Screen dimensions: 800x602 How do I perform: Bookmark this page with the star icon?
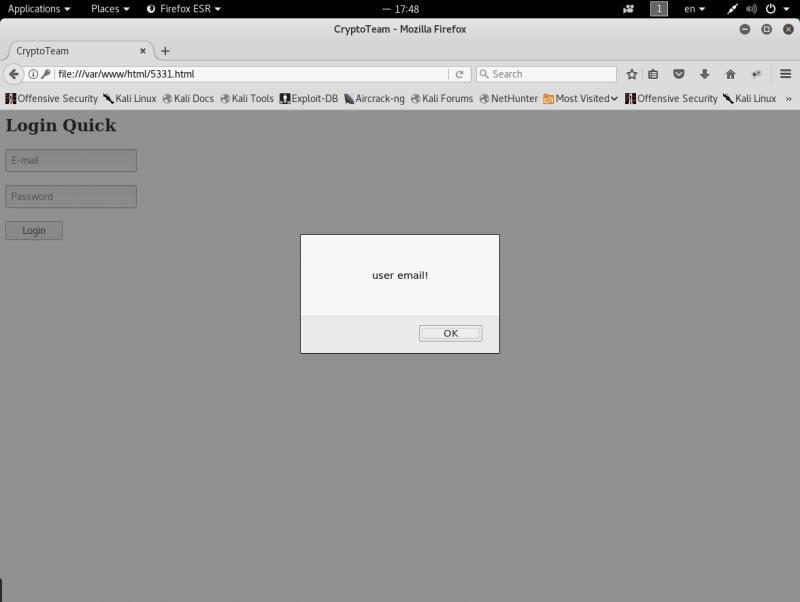coord(632,74)
